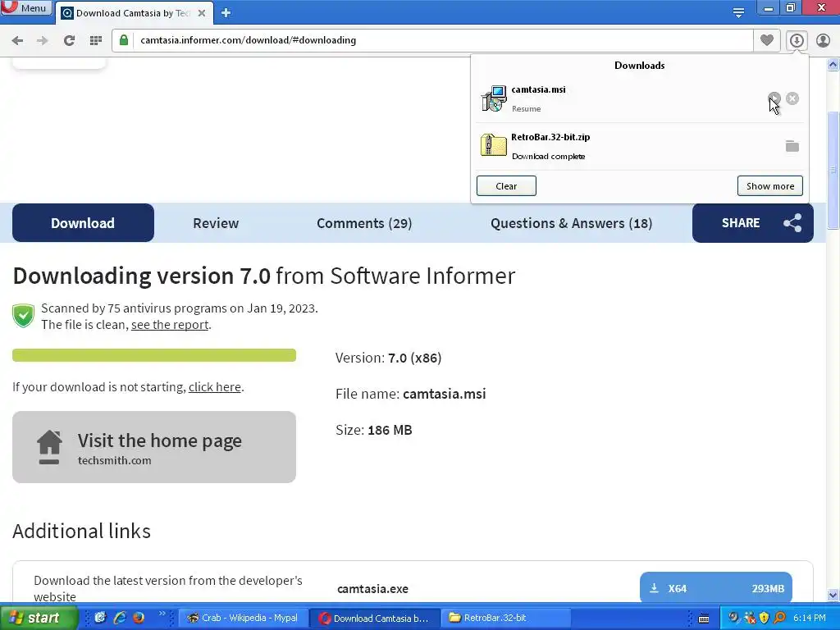Close the Download Camtasia tab
The image size is (840, 630).
(202, 13)
